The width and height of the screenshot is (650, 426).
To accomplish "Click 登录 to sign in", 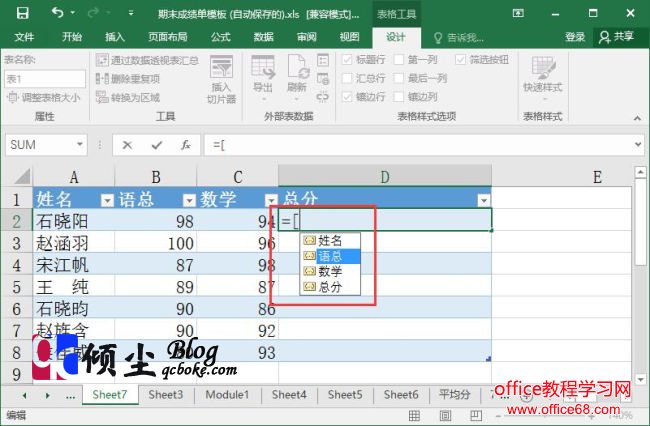I will click(575, 37).
